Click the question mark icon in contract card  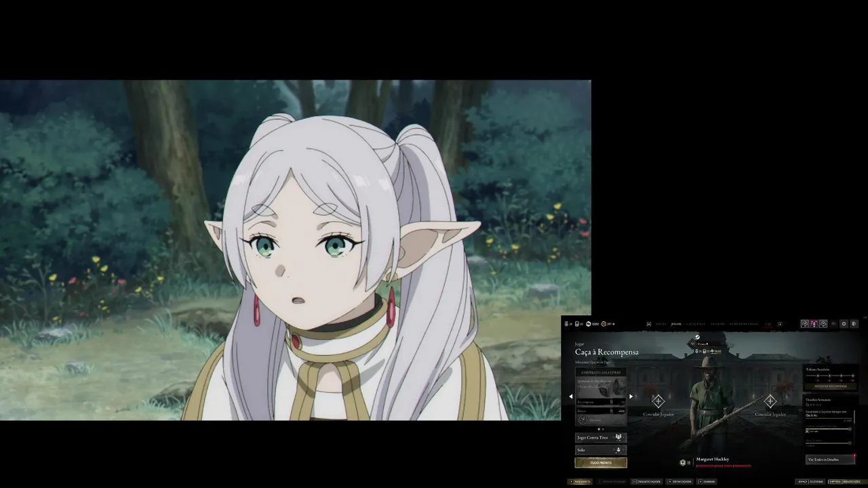(x=583, y=420)
